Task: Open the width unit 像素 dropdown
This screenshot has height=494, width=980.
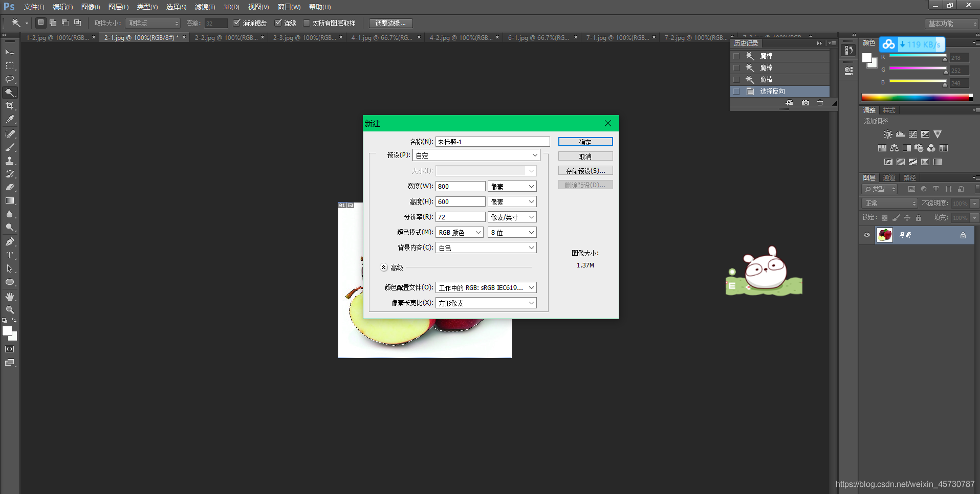Action: click(x=512, y=187)
